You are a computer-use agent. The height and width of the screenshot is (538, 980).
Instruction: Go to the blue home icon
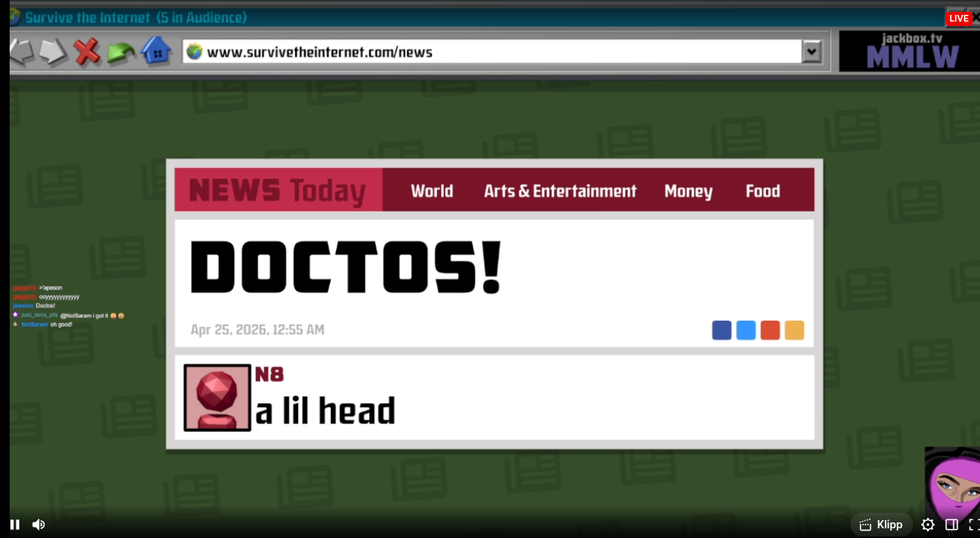(x=156, y=51)
